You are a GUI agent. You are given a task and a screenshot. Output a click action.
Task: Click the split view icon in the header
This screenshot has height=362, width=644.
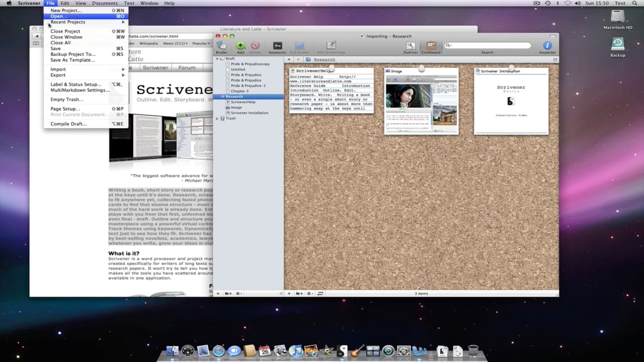[555, 60]
